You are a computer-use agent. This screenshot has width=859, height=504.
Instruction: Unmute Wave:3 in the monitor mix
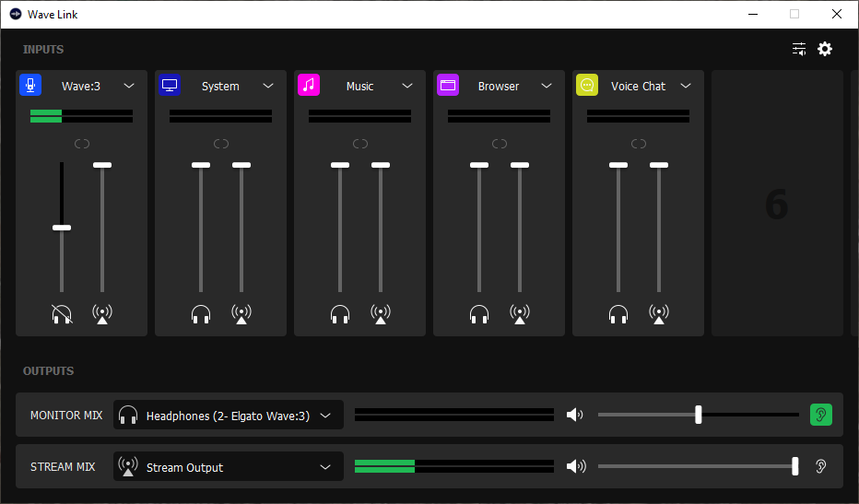coord(62,314)
